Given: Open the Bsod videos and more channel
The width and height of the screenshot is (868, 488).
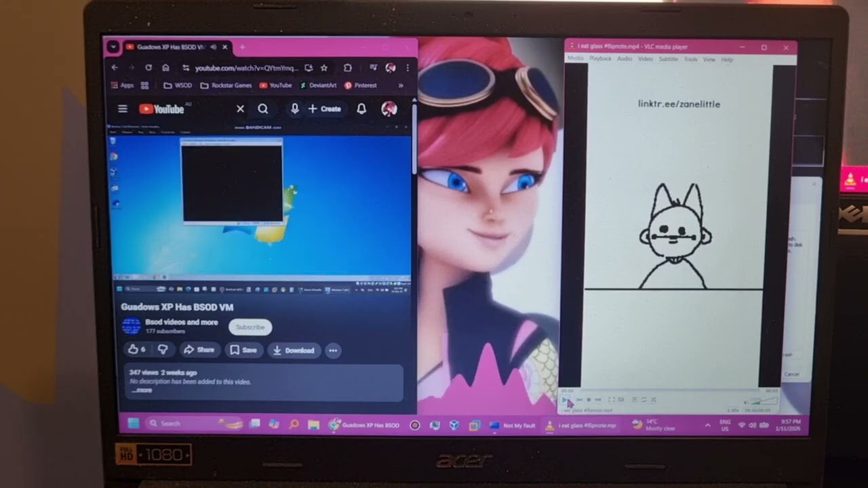Looking at the screenshot, I should (182, 322).
